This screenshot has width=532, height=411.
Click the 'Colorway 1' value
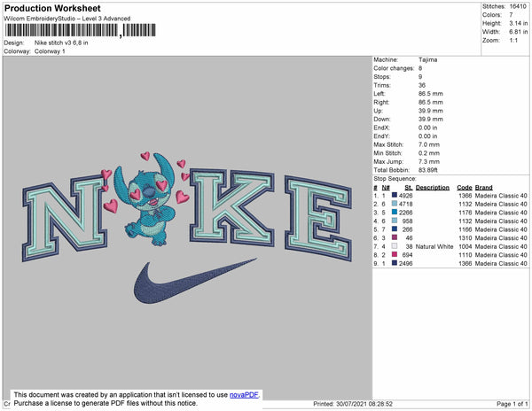coord(50,51)
